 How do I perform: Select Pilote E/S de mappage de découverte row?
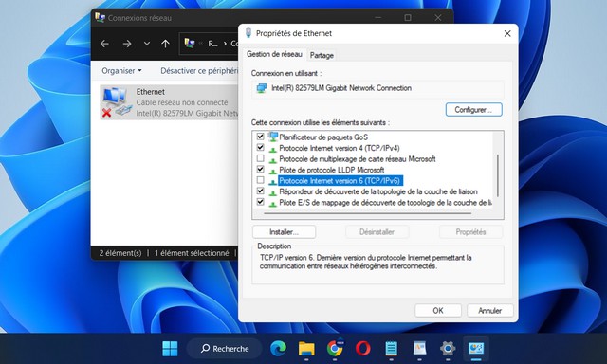click(386, 202)
